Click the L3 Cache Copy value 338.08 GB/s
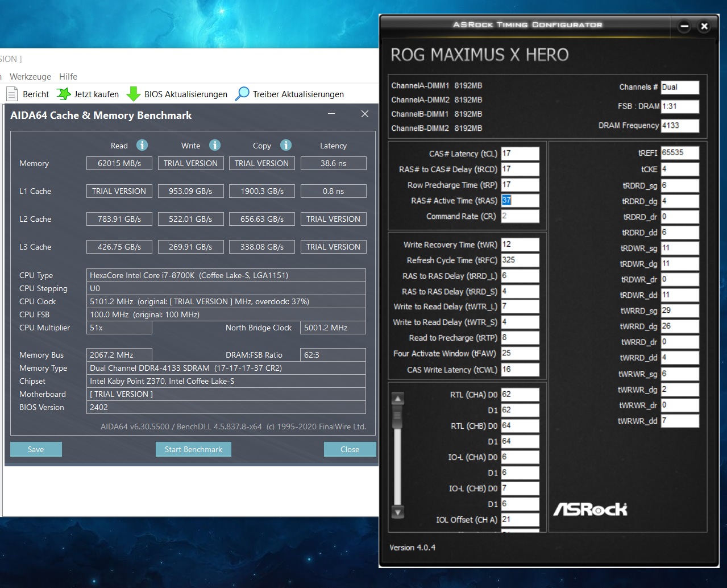Viewport: 727px width, 588px height. tap(262, 247)
